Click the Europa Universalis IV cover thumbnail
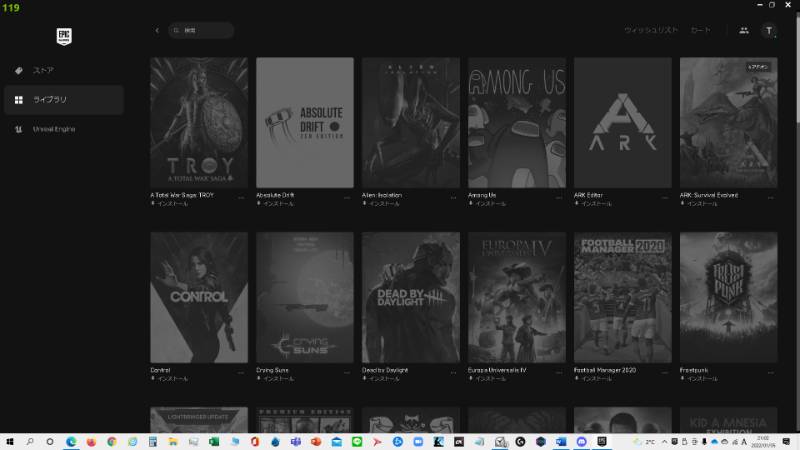This screenshot has width=800, height=450. click(x=517, y=297)
